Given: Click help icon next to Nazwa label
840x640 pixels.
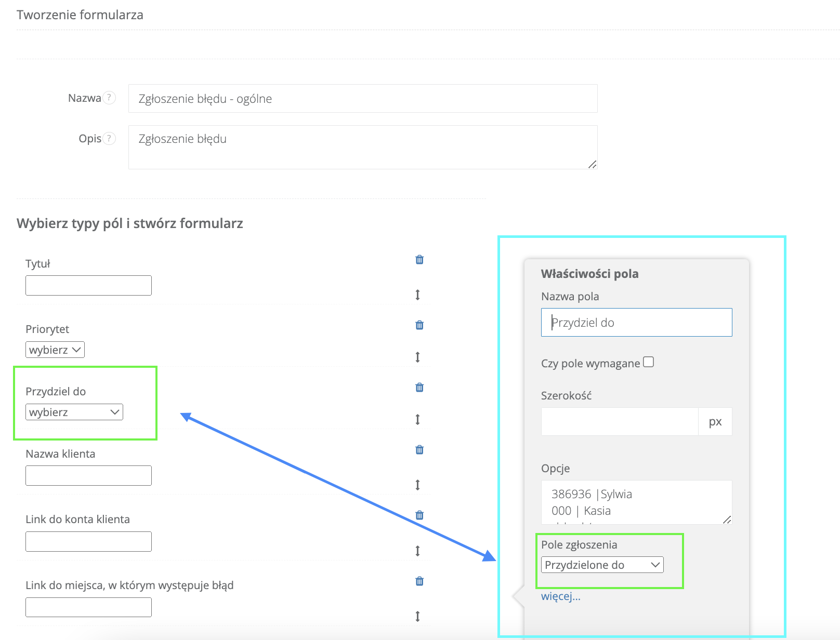Looking at the screenshot, I should click(x=109, y=98).
